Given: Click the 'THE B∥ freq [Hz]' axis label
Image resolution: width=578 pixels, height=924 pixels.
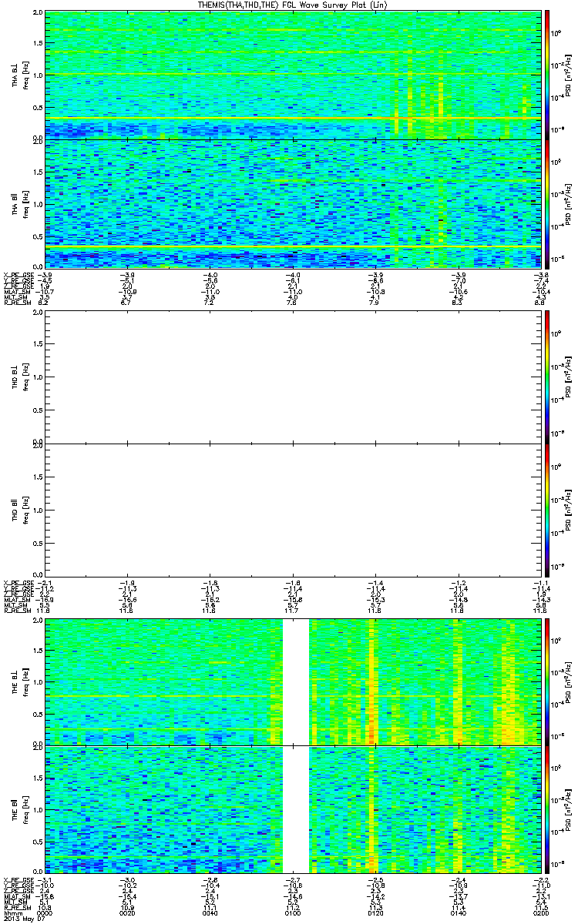Looking at the screenshot, I should [x=20, y=808].
